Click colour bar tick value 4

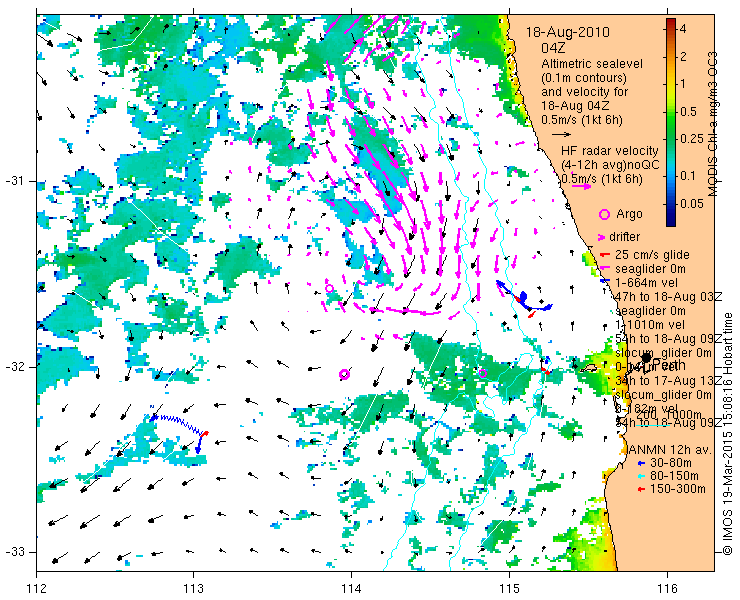(682, 29)
